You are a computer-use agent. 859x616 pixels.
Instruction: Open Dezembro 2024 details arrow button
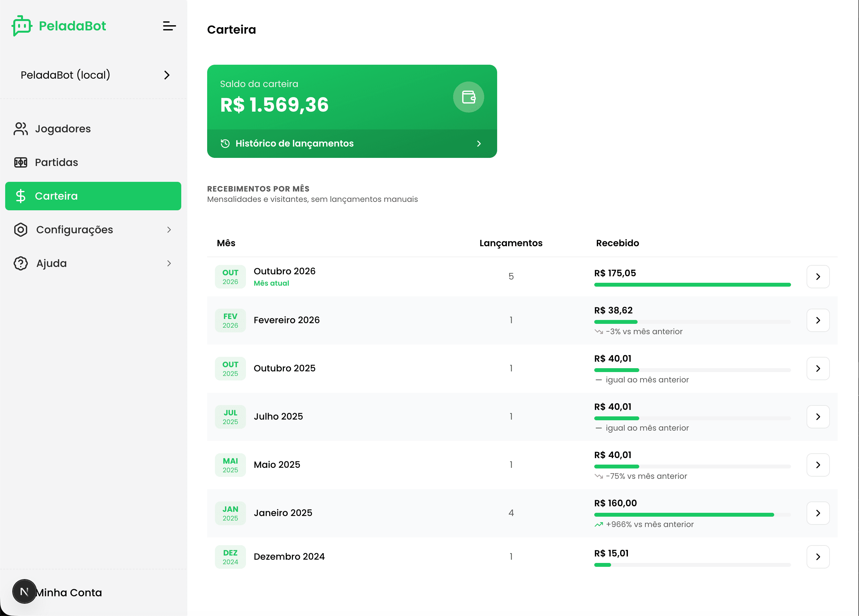818,556
